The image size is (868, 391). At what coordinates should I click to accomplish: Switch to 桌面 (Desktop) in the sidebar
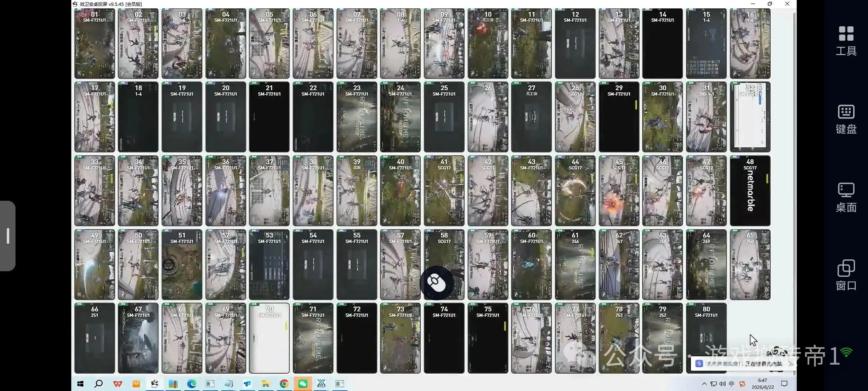pyautogui.click(x=846, y=198)
